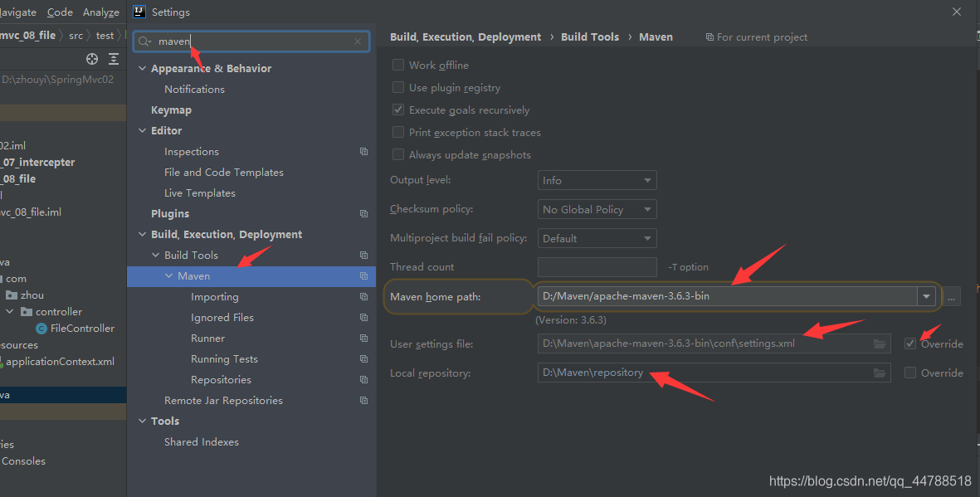Click the FileController class icon
The width and height of the screenshot is (980, 497).
click(41, 329)
